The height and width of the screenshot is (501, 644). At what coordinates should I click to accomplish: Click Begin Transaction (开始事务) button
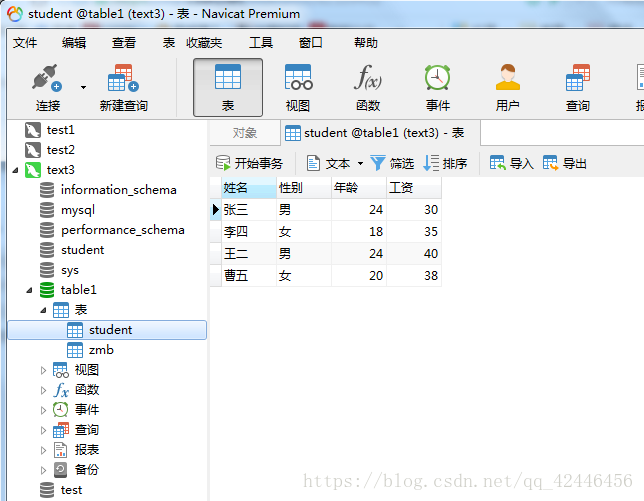[249, 163]
